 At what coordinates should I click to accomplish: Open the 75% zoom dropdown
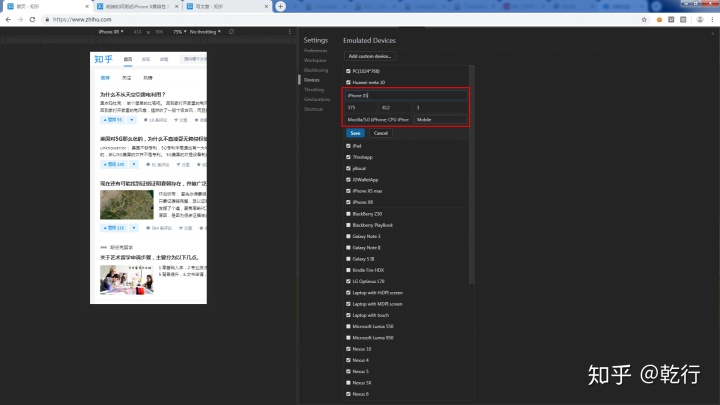(x=180, y=32)
